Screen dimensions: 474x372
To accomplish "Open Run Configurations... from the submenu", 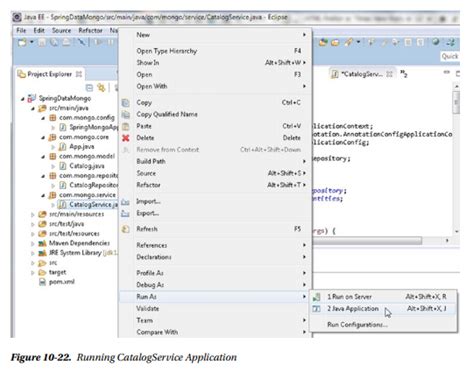I will (x=383, y=325).
